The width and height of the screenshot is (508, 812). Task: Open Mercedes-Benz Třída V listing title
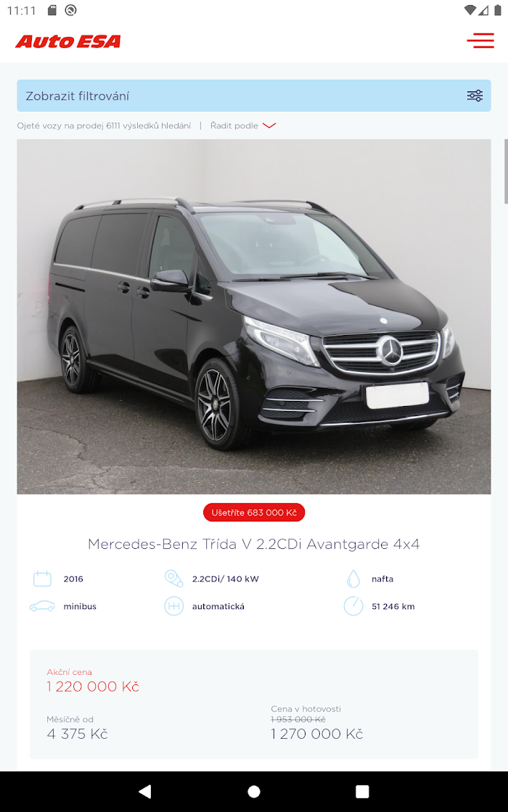tap(253, 544)
